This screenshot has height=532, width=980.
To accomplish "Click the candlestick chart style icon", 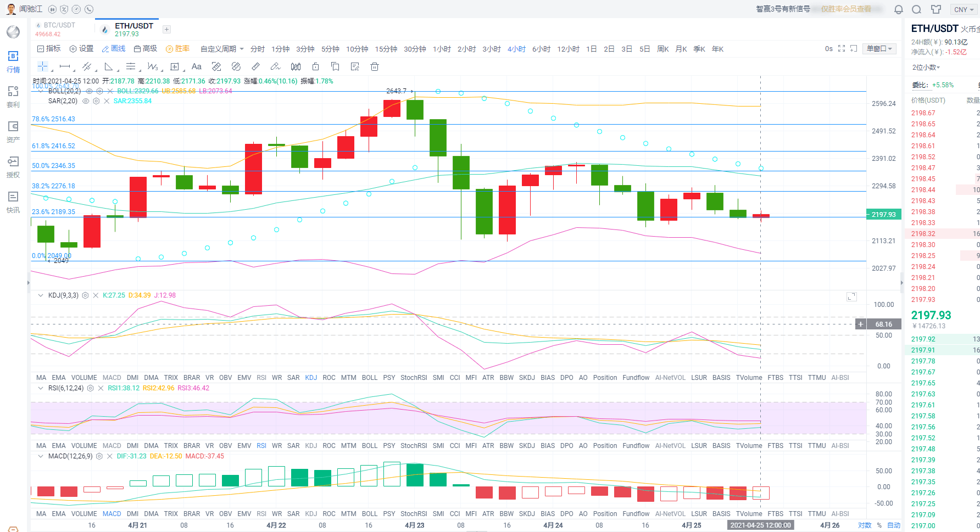I will coord(296,66).
